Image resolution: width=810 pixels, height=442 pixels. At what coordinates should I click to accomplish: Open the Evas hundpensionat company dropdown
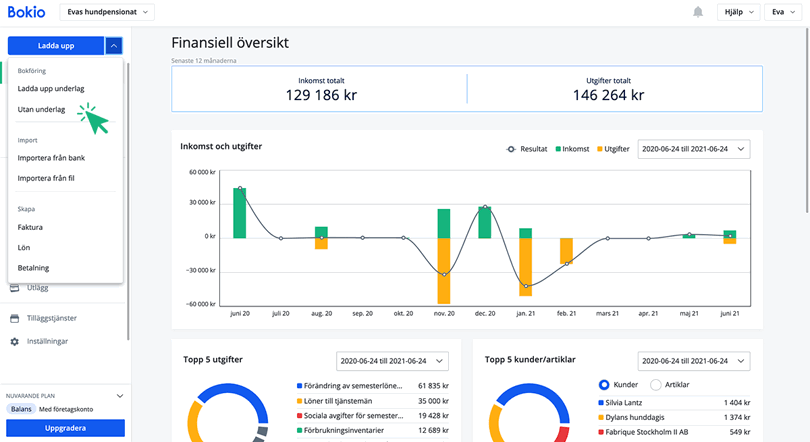107,12
